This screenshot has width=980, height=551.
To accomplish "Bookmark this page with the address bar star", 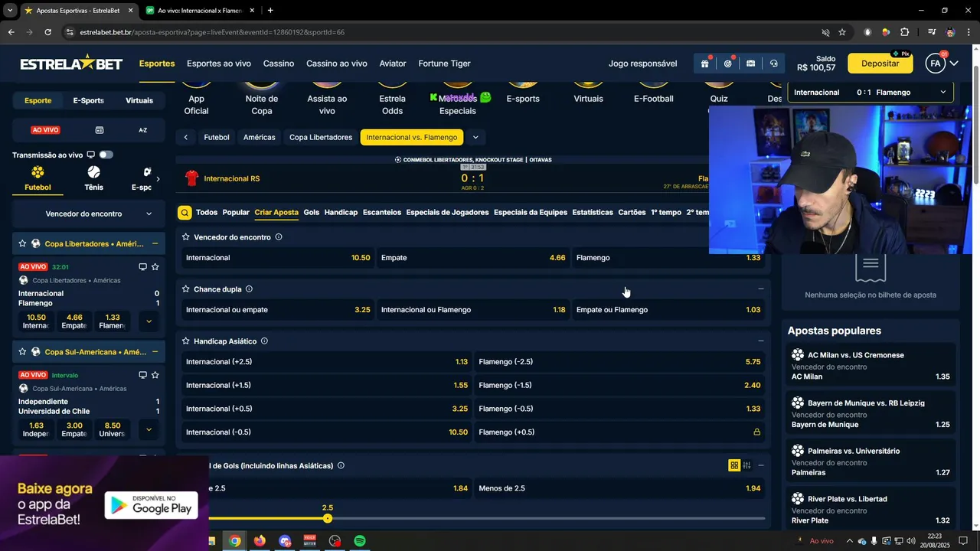I will (842, 32).
